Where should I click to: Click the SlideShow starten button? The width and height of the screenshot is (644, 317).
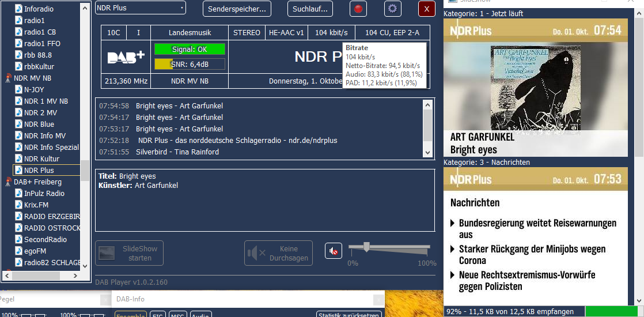click(x=130, y=253)
